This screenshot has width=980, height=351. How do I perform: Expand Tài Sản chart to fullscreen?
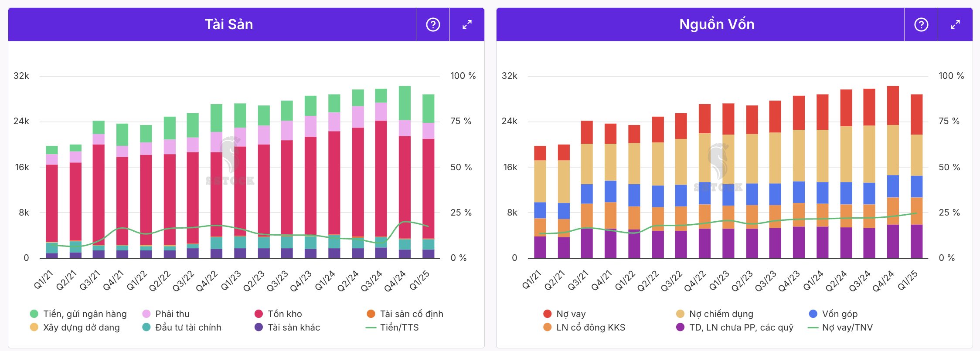tap(467, 24)
